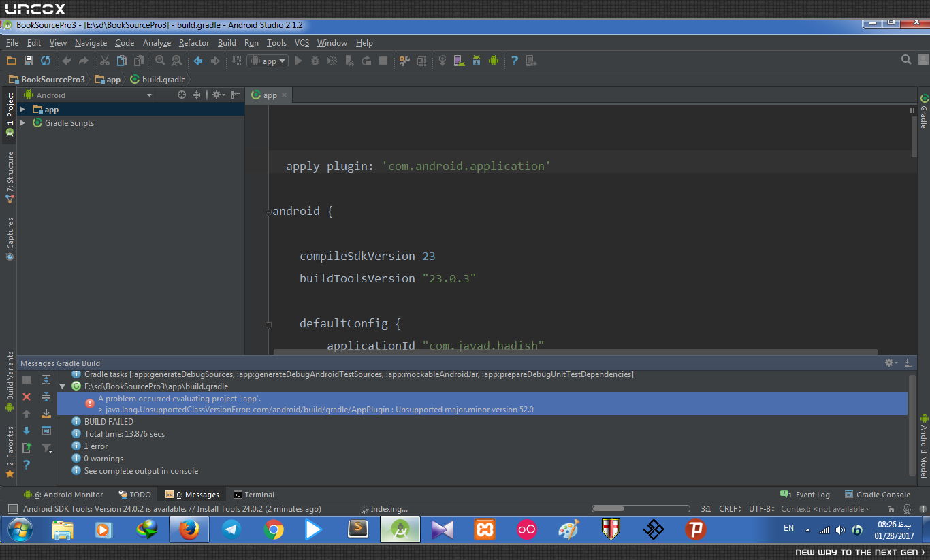Open the Build menu
930x560 pixels.
coord(227,43)
